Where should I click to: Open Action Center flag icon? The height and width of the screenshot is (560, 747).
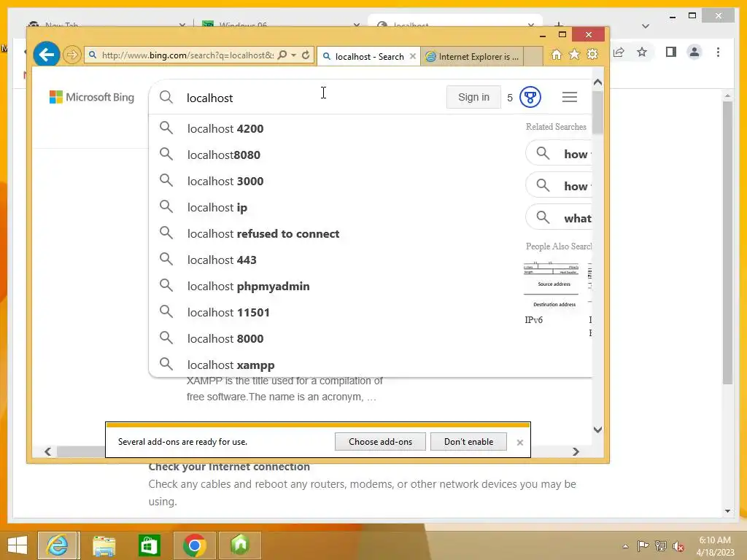pyautogui.click(x=643, y=545)
